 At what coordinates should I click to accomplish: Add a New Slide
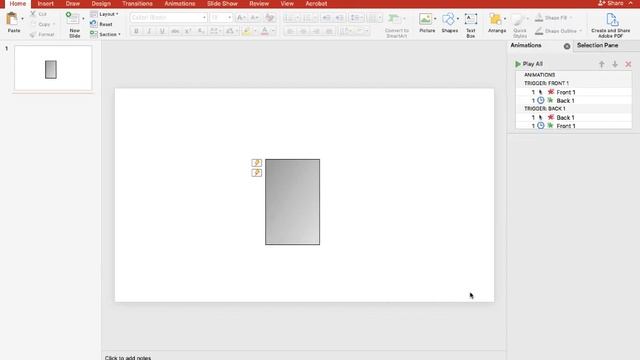click(73, 24)
